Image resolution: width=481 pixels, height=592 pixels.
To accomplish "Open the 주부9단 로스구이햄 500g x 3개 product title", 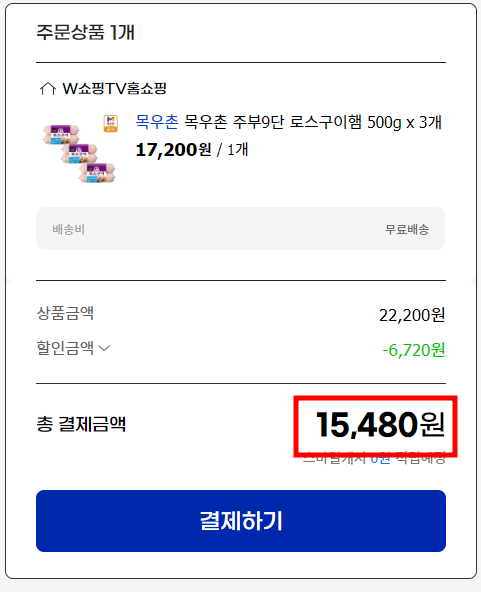I will pyautogui.click(x=313, y=122).
